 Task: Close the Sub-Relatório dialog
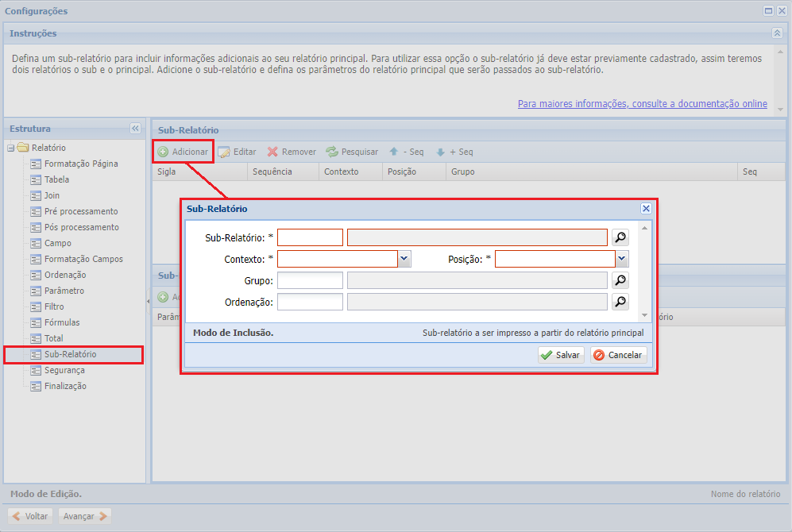click(x=646, y=208)
